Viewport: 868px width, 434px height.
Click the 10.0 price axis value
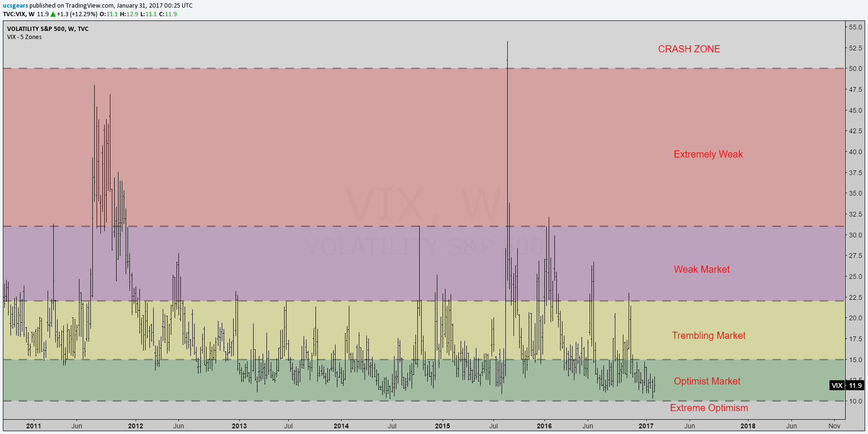(855, 401)
